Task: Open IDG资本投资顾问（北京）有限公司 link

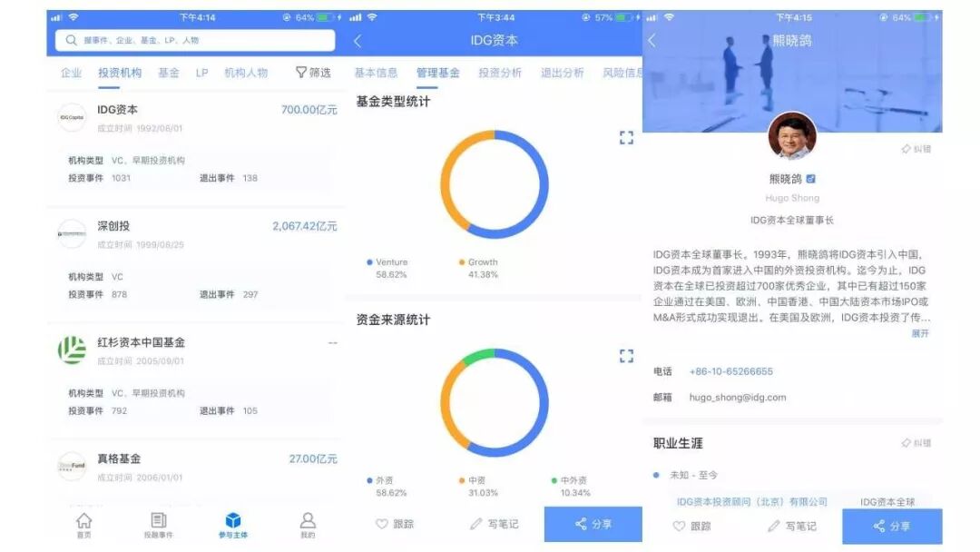Action: coord(752,501)
